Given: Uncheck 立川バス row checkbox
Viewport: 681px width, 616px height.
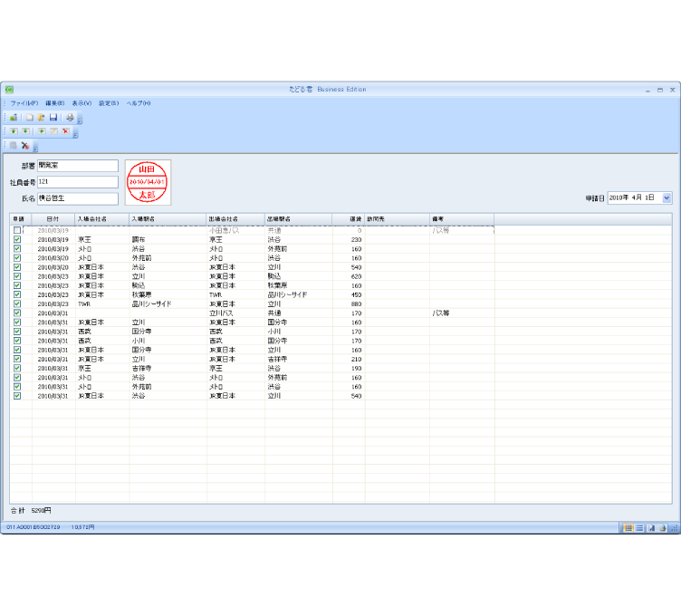Looking at the screenshot, I should (x=17, y=313).
